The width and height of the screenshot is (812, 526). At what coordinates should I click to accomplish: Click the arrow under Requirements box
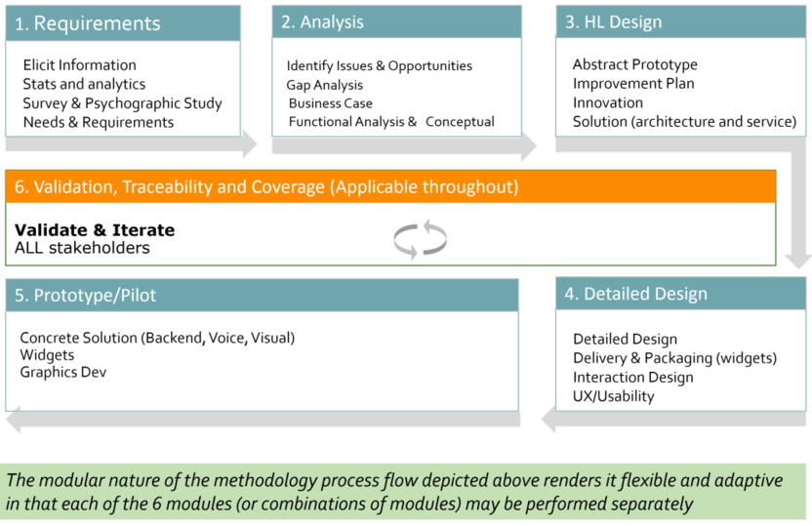coord(132,143)
